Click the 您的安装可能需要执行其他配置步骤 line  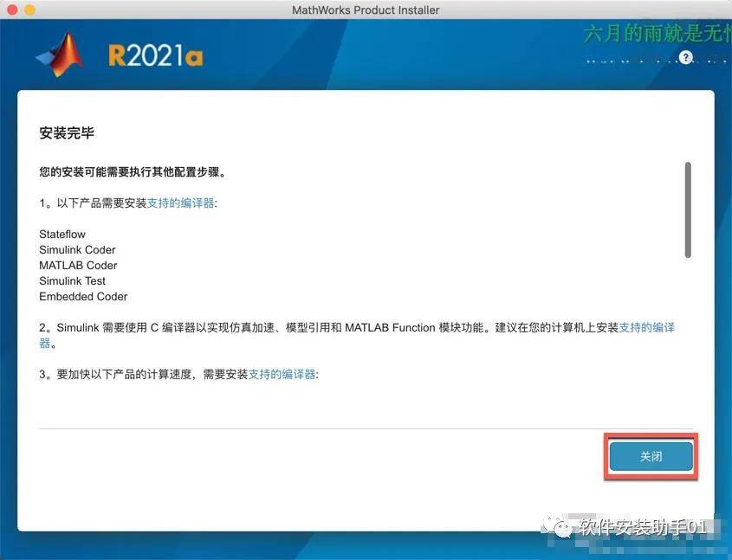click(x=133, y=172)
